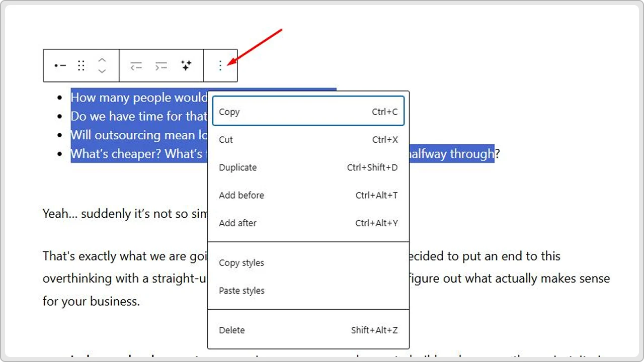
Task: Click the 'How many people would' list item
Action: click(138, 98)
